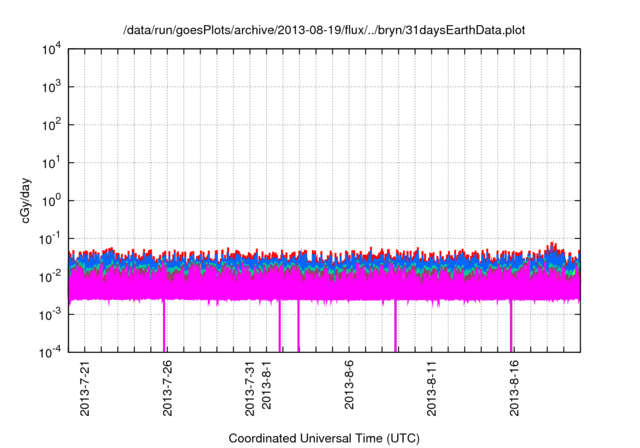Click the magenta data dropout spike near 2013-7-26
Image resolution: width=640 pixels, height=448 pixels.
[x=164, y=326]
